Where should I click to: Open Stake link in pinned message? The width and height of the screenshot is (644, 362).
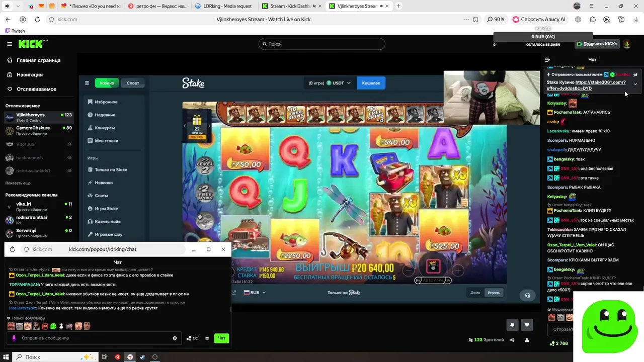(586, 85)
